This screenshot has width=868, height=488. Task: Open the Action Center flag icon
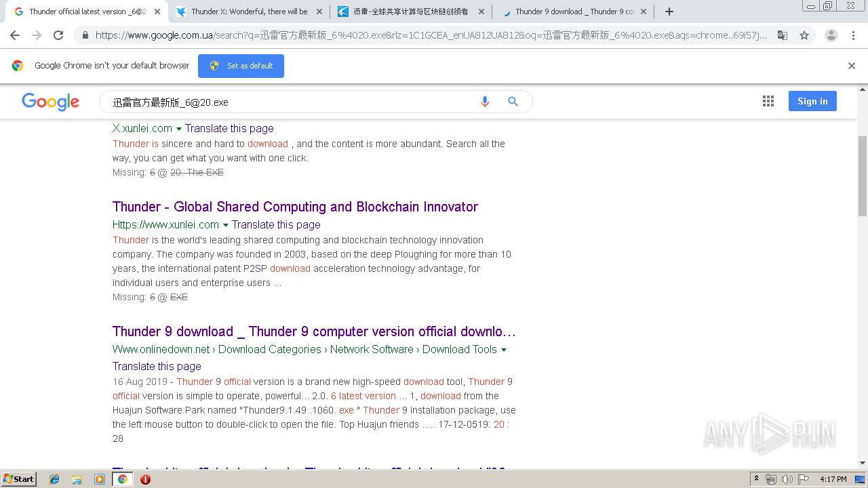coord(802,479)
